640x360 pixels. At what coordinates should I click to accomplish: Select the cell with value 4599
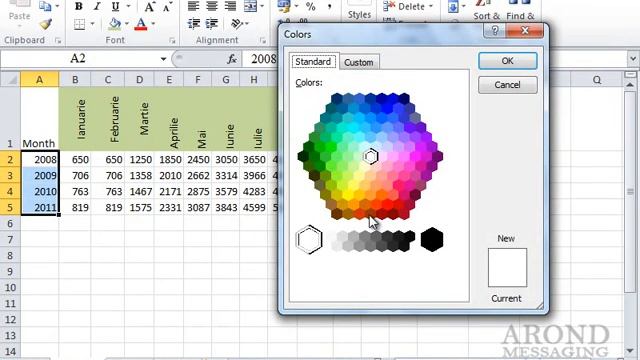tap(253, 207)
